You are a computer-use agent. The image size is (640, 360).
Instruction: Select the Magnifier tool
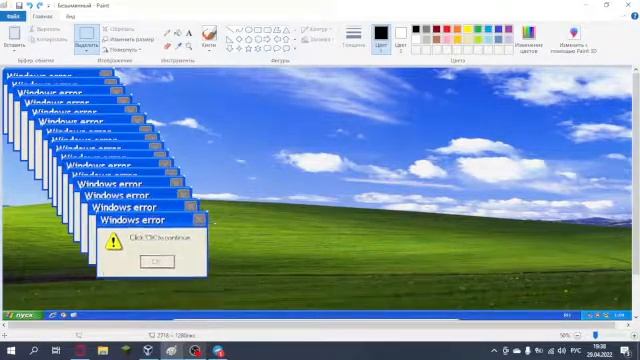click(x=189, y=47)
